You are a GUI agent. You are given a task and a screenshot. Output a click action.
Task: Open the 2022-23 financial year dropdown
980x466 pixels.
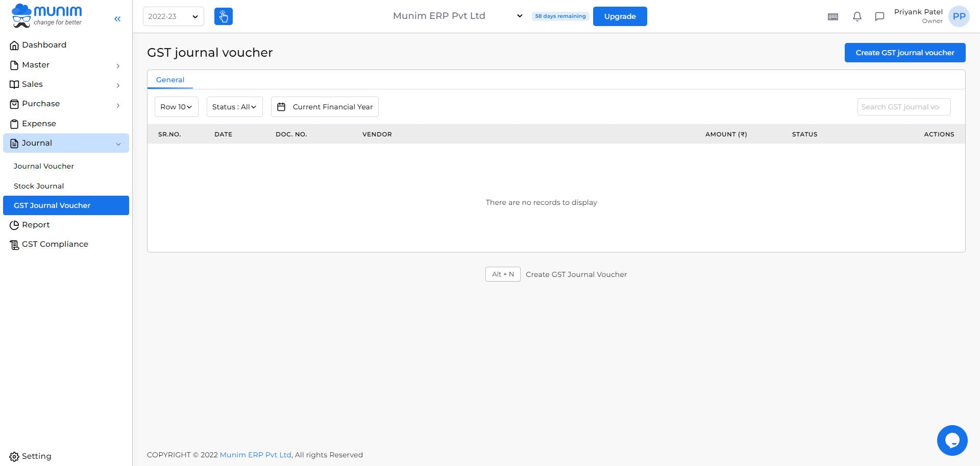[173, 16]
